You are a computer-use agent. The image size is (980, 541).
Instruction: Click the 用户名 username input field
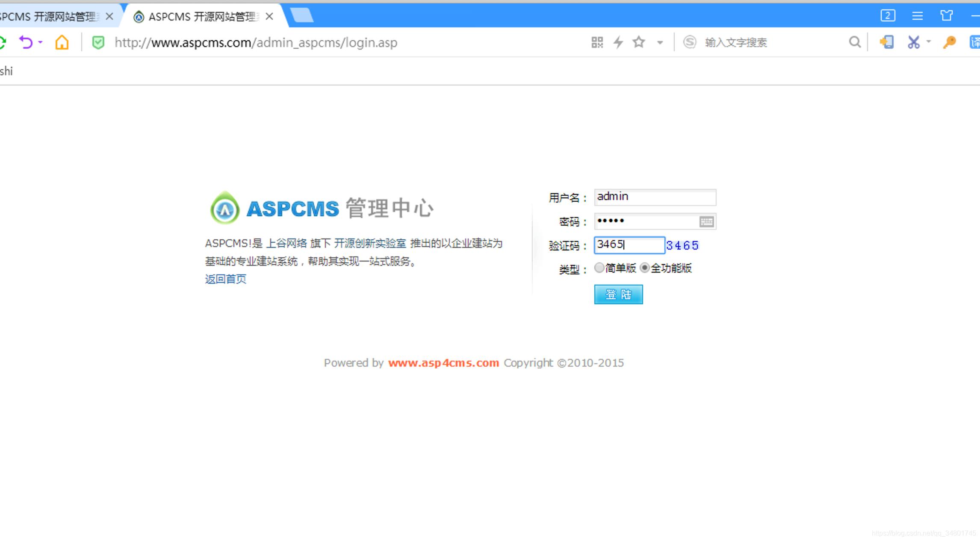click(655, 197)
